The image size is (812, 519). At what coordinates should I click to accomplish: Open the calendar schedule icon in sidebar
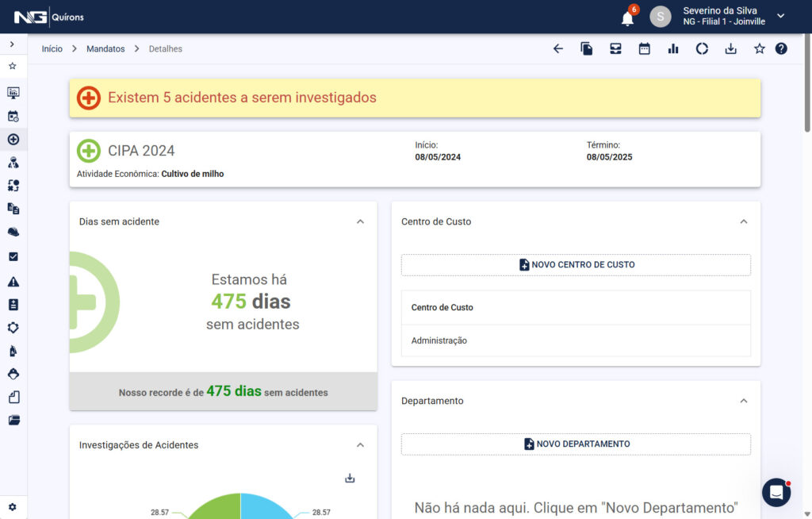coord(13,116)
